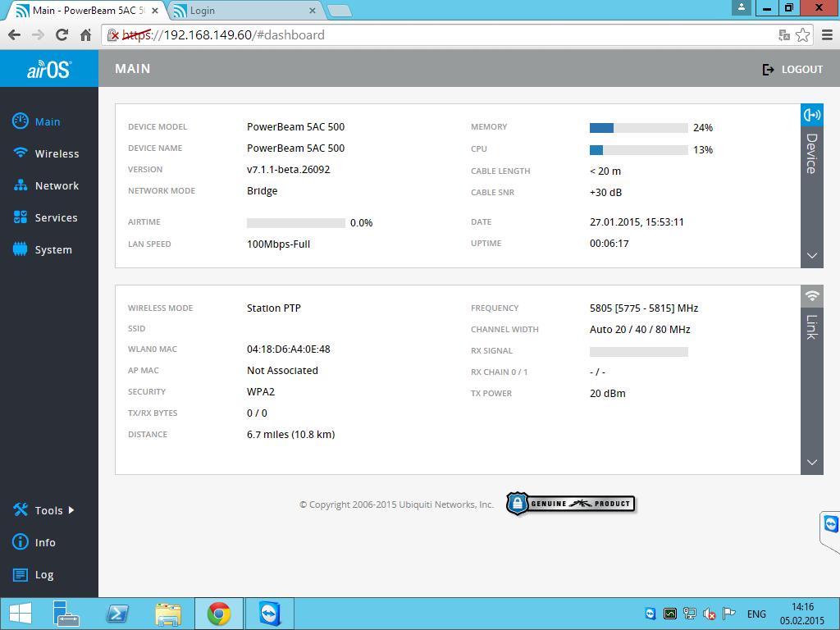Click the Log list icon
840x630 pixels.
point(21,575)
